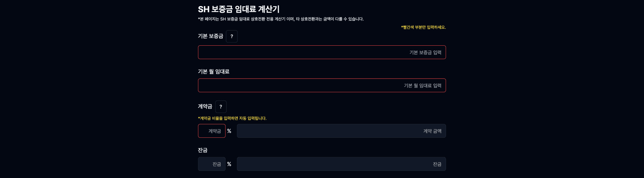
Task: Click the word 계산기 in the page title
Action: coord(269,9)
